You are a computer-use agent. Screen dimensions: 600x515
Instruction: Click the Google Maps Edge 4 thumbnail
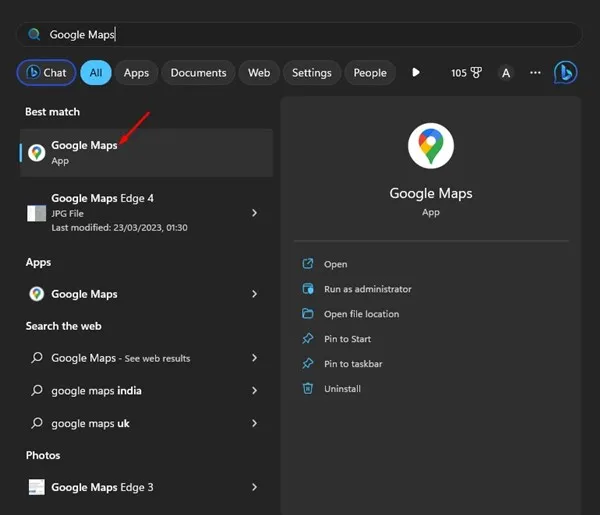[x=36, y=213]
